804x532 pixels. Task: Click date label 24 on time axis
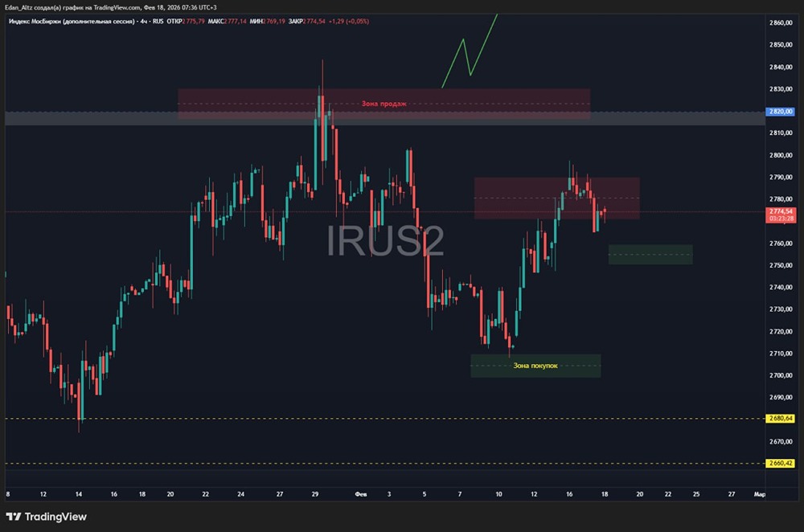[241, 494]
